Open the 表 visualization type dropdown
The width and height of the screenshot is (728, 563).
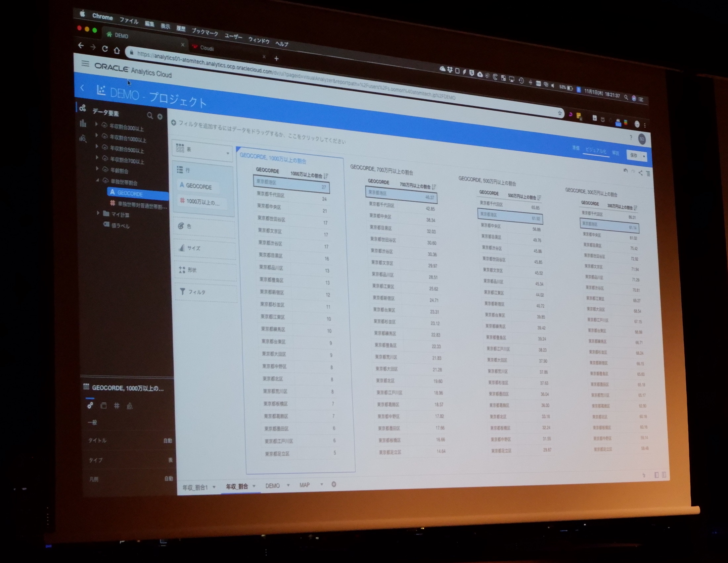pos(202,151)
